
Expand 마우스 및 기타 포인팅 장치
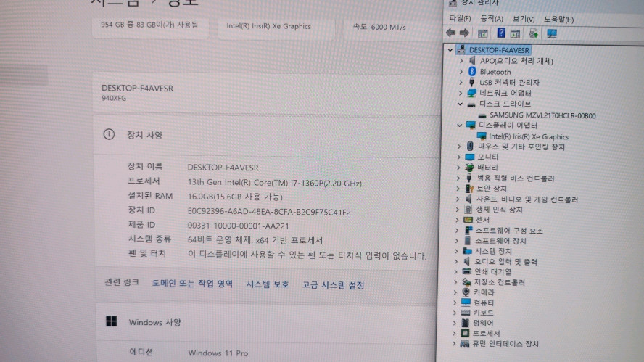[459, 147]
